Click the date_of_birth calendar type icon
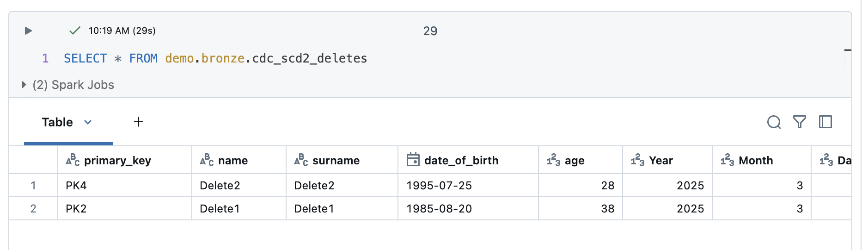 point(413,160)
